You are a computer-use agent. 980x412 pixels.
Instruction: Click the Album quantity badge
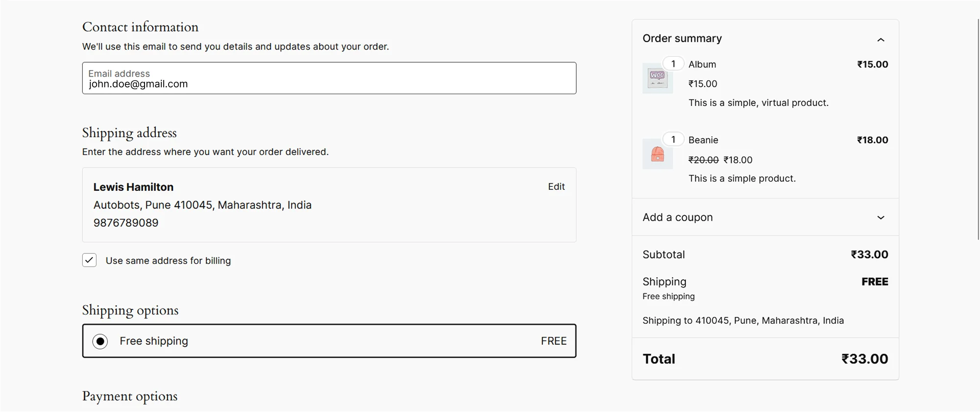tap(673, 64)
